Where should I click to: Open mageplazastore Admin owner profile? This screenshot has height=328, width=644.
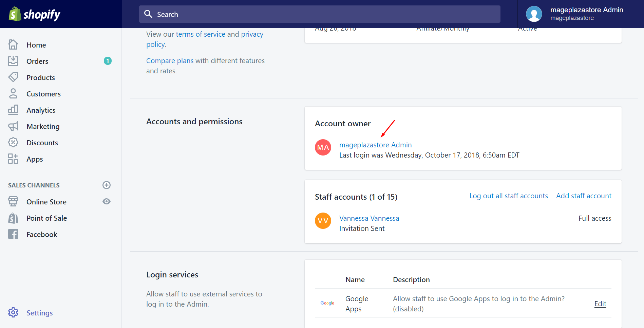pos(376,145)
